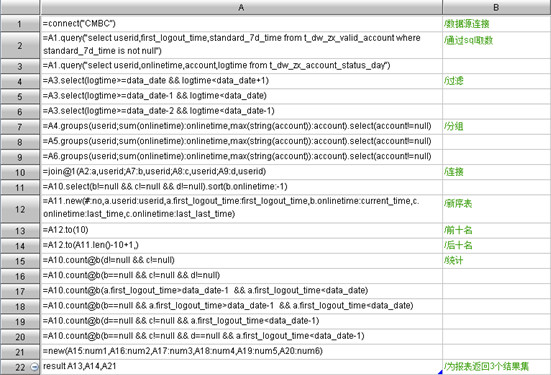Image resolution: width=551 pixels, height=375 pixels.
Task: Click the comment /统计 in row 15
Action: [454, 260]
